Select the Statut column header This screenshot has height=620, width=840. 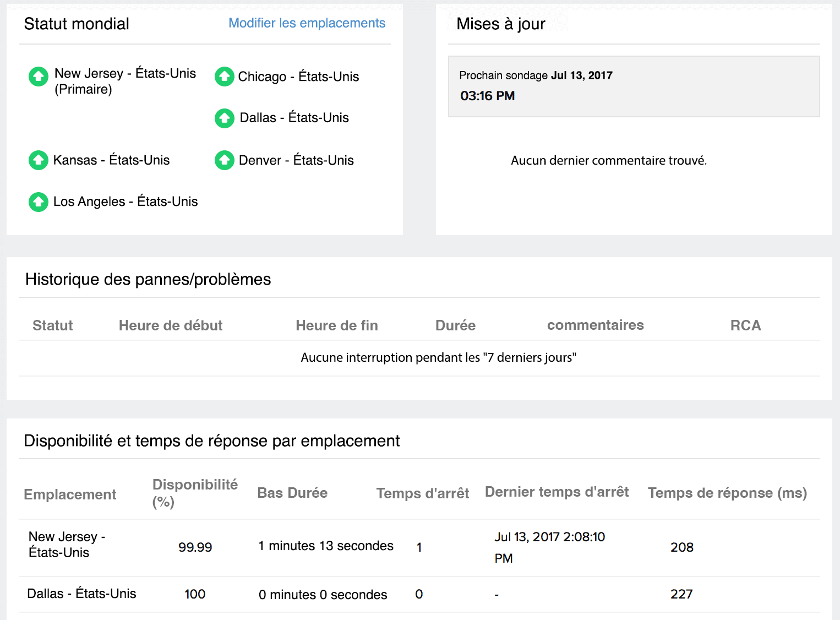(x=52, y=325)
